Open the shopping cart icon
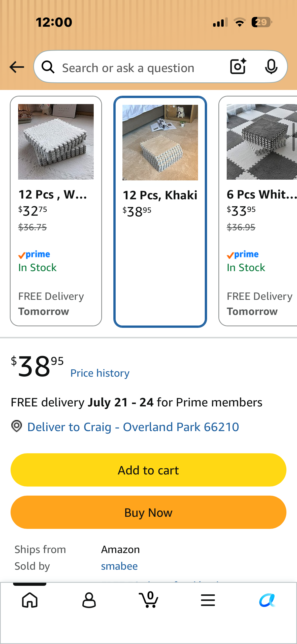297x644 pixels. (149, 599)
